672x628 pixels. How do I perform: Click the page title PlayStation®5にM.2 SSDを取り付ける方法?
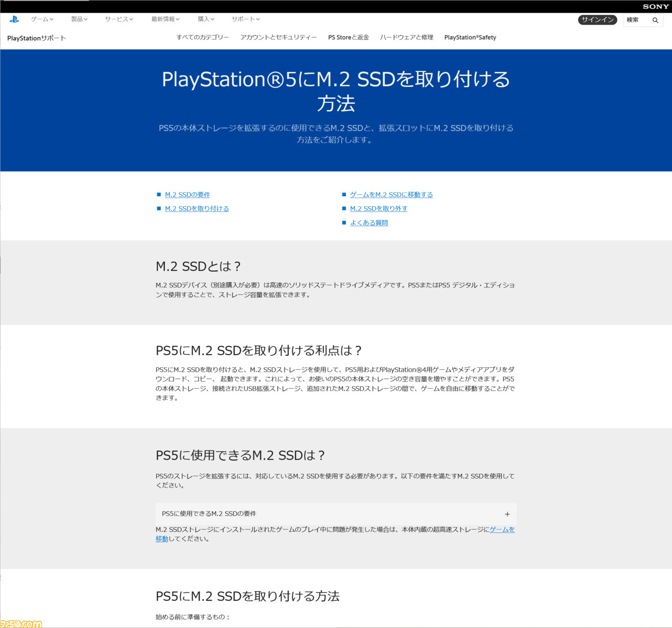coord(336,91)
